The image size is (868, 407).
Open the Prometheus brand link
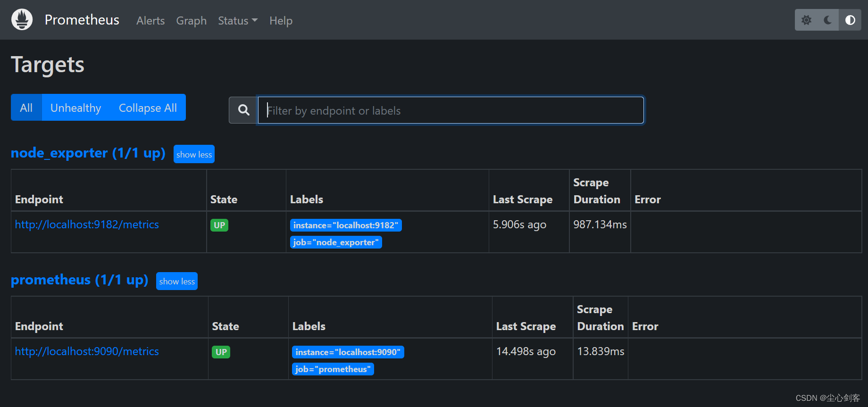82,20
